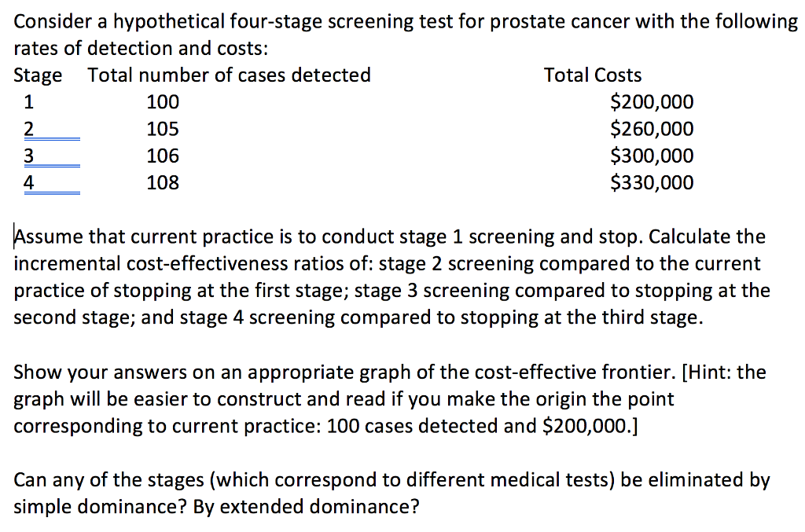Click the $200,000 cost value
The height and width of the screenshot is (532, 805).
tap(652, 101)
